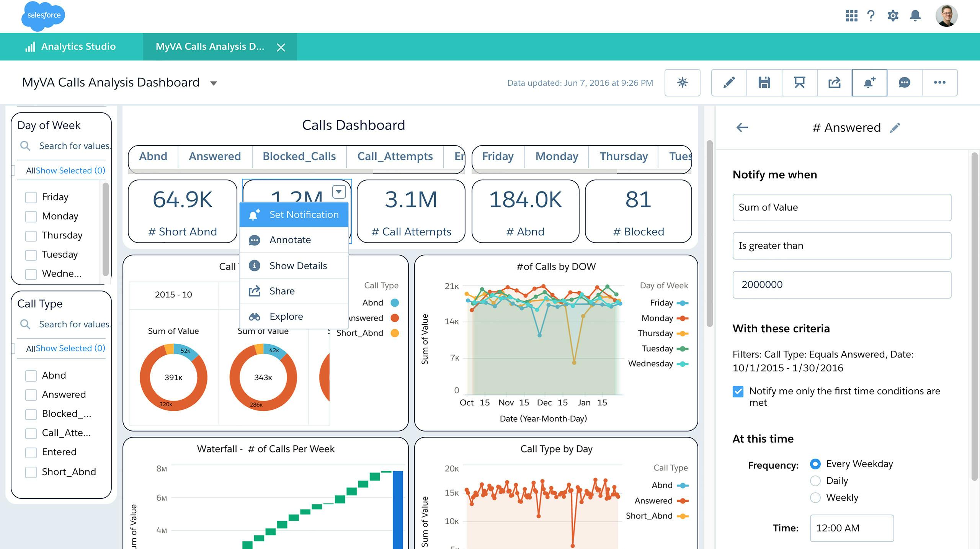The height and width of the screenshot is (549, 980).
Task: Check the Short_Abnd checkbox in Call Type
Action: (31, 472)
